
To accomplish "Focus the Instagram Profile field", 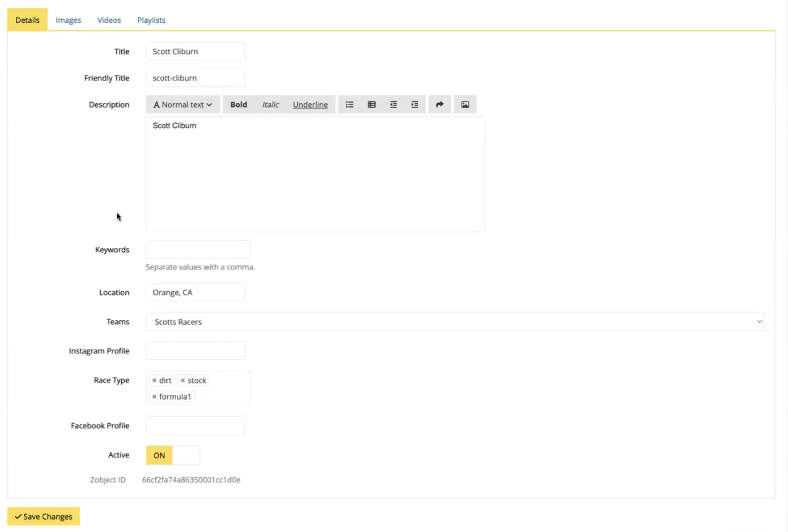I will [195, 351].
